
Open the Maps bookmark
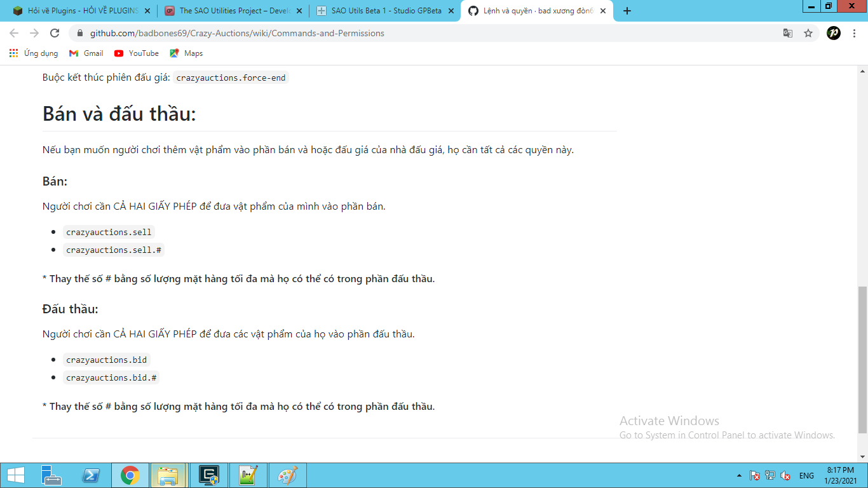coord(186,53)
